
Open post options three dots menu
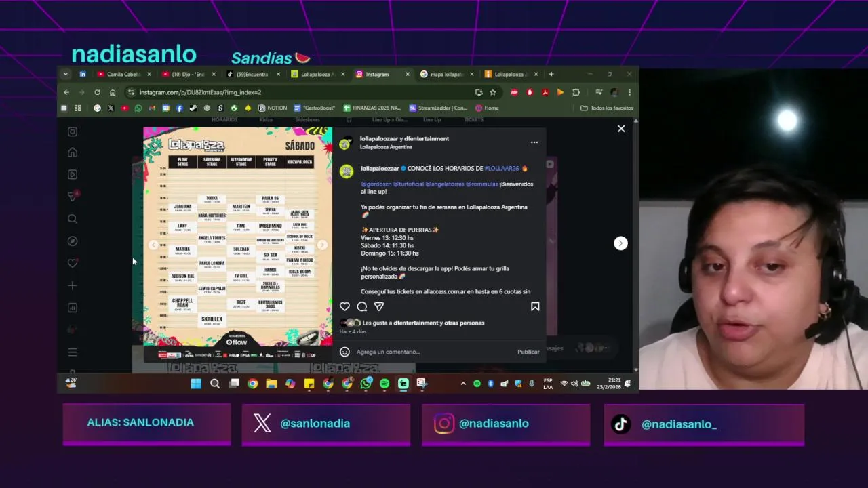[x=534, y=142]
